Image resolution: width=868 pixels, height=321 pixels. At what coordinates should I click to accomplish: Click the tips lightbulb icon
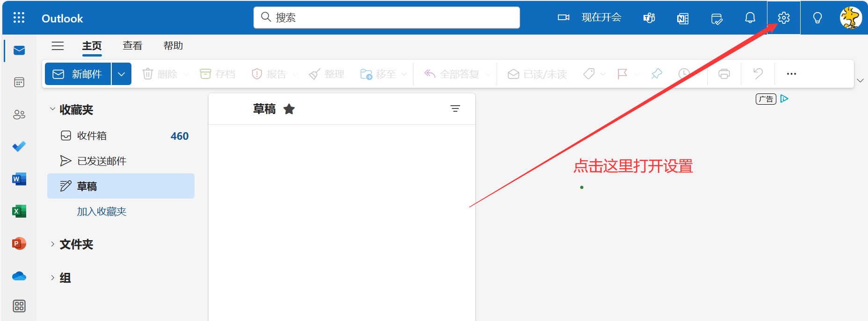817,18
